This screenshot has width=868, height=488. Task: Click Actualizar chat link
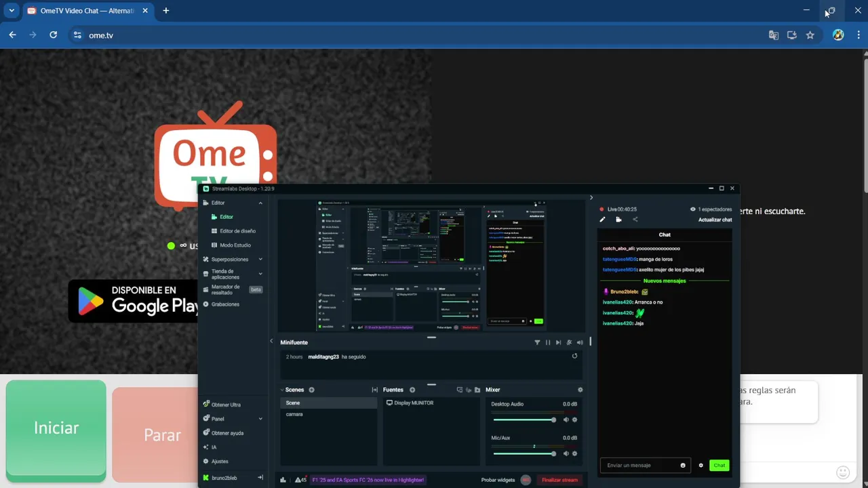715,220
